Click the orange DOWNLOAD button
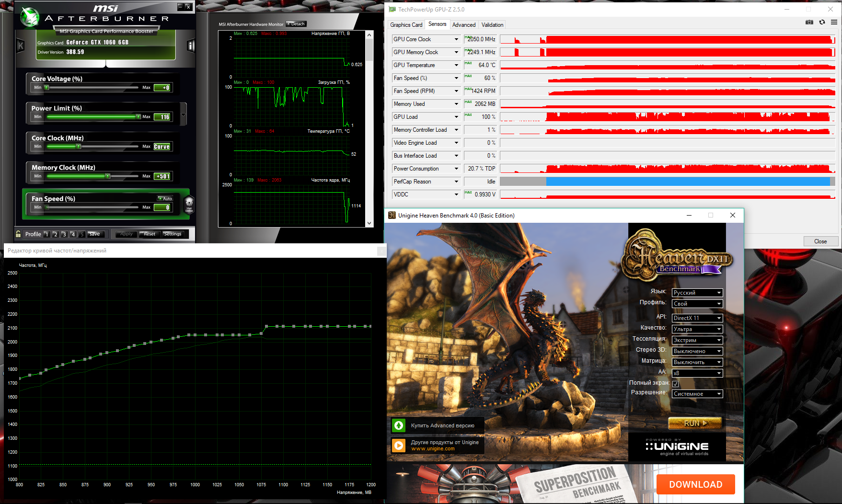The height and width of the screenshot is (504, 842). (695, 484)
